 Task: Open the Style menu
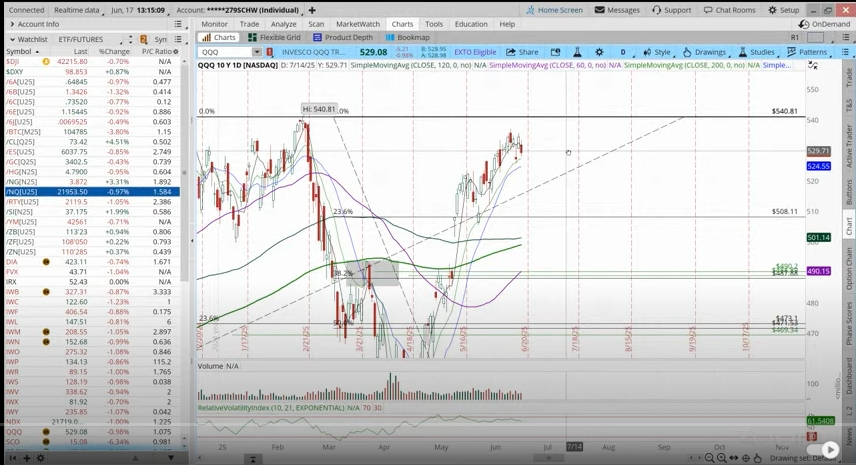coord(657,52)
